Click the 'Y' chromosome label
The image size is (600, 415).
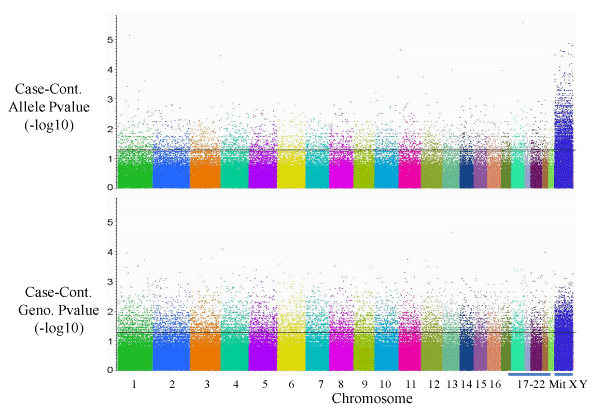582,384
